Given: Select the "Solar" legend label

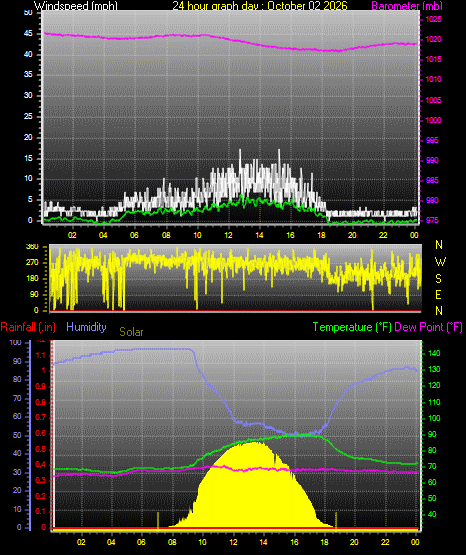Looking at the screenshot, I should 131,332.
